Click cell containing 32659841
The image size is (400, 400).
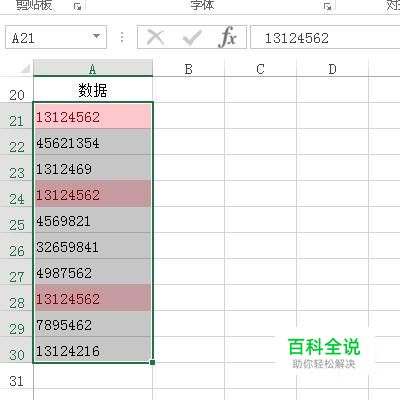(x=93, y=246)
